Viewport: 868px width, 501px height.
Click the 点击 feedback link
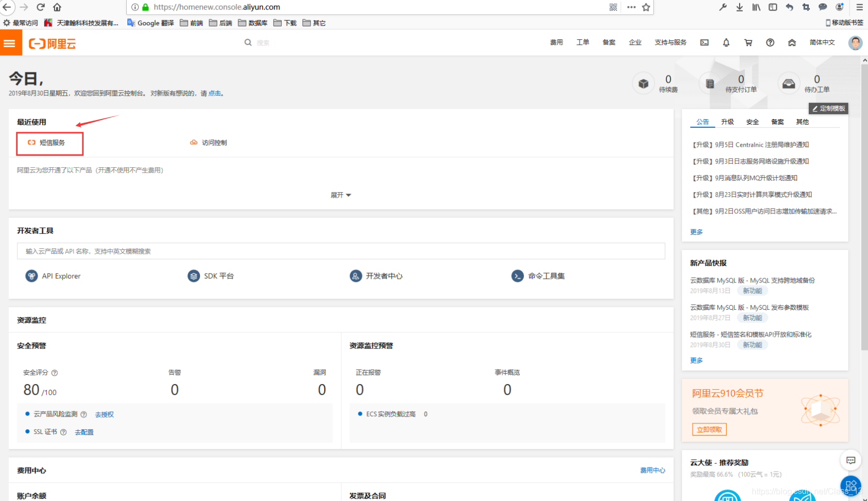click(x=215, y=93)
